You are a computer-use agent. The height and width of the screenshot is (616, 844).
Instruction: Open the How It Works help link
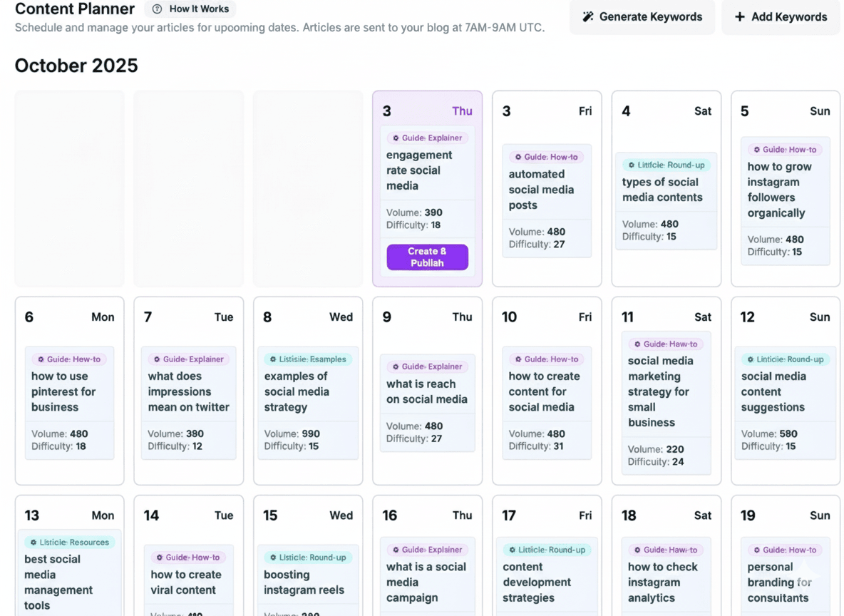pos(190,9)
